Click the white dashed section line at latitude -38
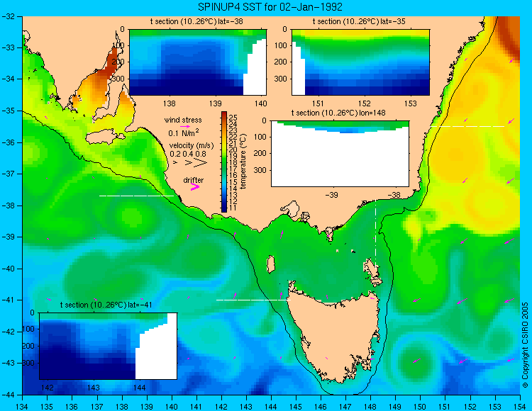Screen dimensions: 532x411 [136, 196]
